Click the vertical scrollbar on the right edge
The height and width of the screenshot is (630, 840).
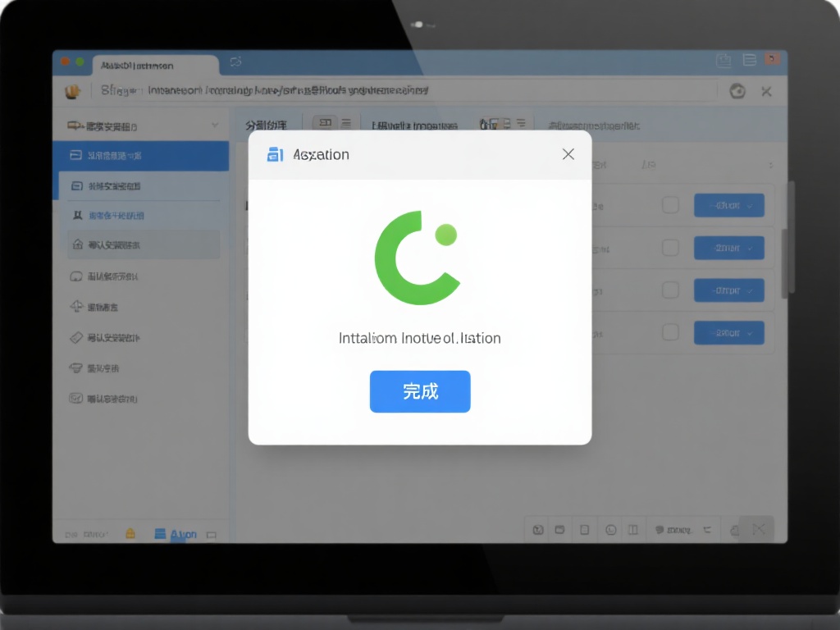[791, 238]
